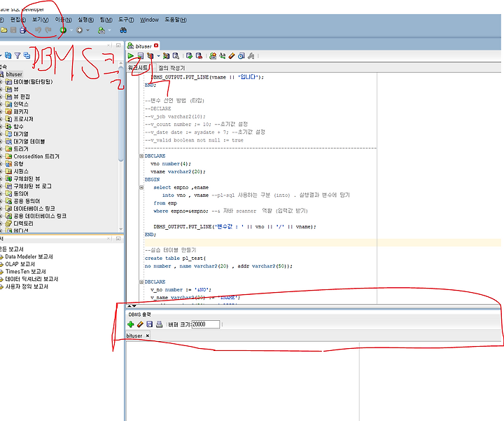
Task: Click the Save All icon in main toolbar
Action: [23, 30]
